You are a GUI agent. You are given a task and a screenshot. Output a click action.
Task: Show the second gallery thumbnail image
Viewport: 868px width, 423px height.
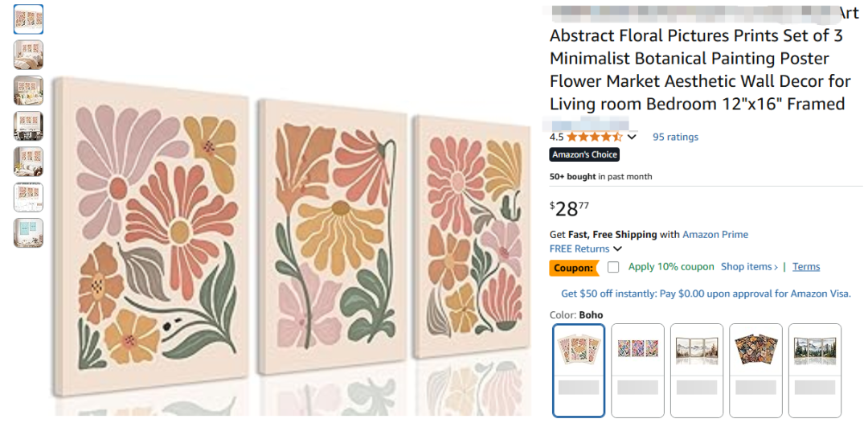pyautogui.click(x=28, y=55)
